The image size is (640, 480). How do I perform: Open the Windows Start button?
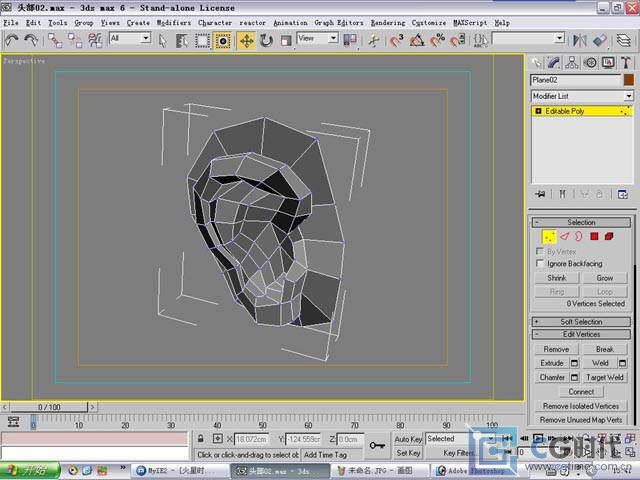click(30, 471)
